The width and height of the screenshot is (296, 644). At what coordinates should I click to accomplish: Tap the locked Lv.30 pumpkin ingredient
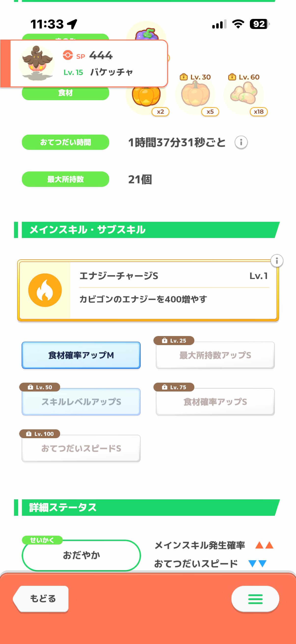click(x=195, y=95)
